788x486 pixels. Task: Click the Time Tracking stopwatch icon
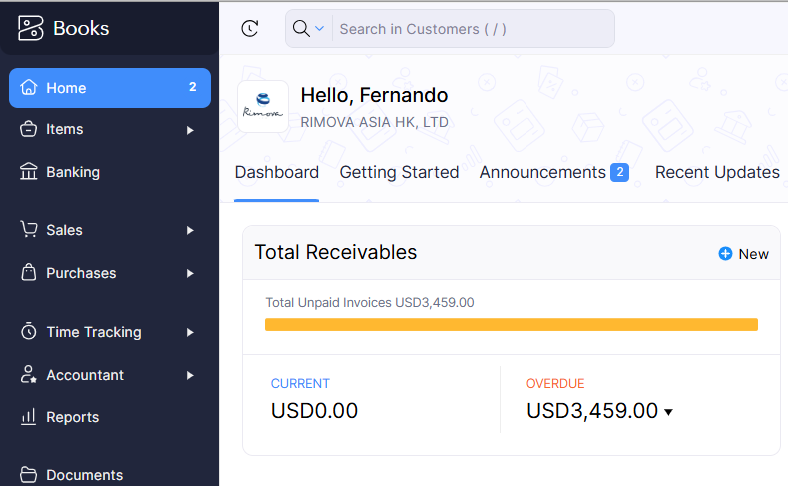click(29, 332)
